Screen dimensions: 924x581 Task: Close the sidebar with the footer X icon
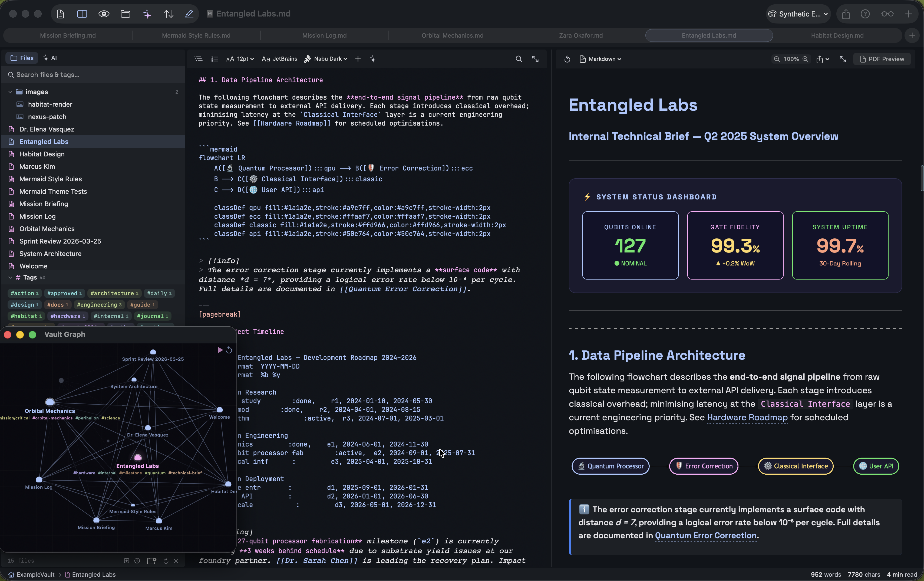176,561
